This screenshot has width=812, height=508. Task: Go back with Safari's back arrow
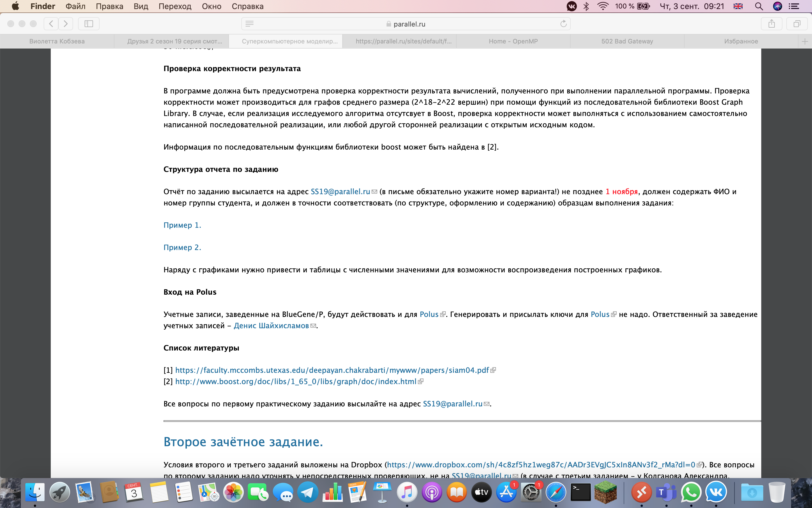point(51,23)
